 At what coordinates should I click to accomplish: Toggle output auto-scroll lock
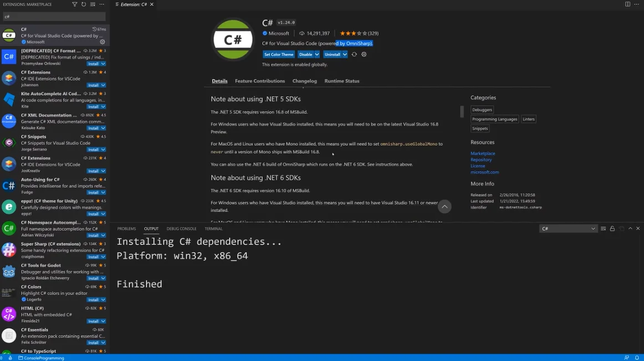612,229
